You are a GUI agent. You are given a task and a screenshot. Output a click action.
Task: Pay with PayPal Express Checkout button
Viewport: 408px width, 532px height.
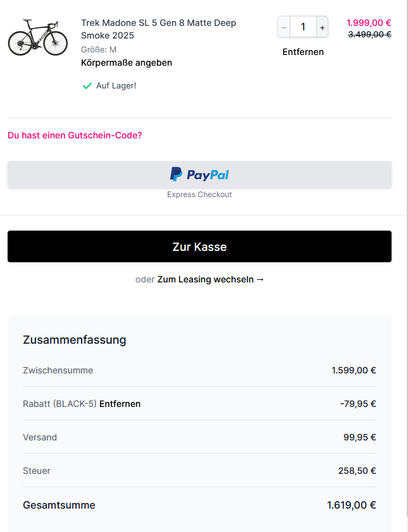tap(199, 175)
